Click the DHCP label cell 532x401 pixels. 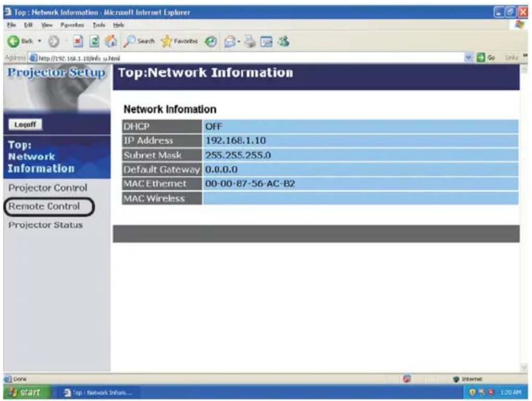click(x=162, y=127)
